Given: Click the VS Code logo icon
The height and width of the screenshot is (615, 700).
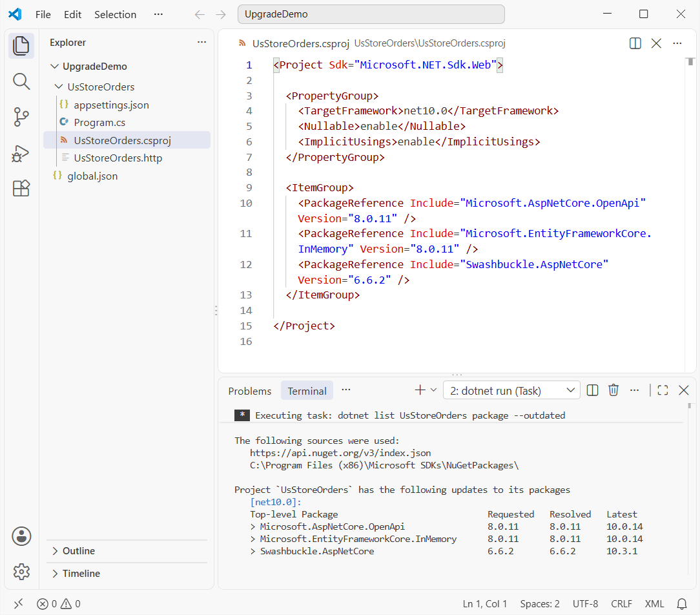Looking at the screenshot, I should (x=15, y=14).
